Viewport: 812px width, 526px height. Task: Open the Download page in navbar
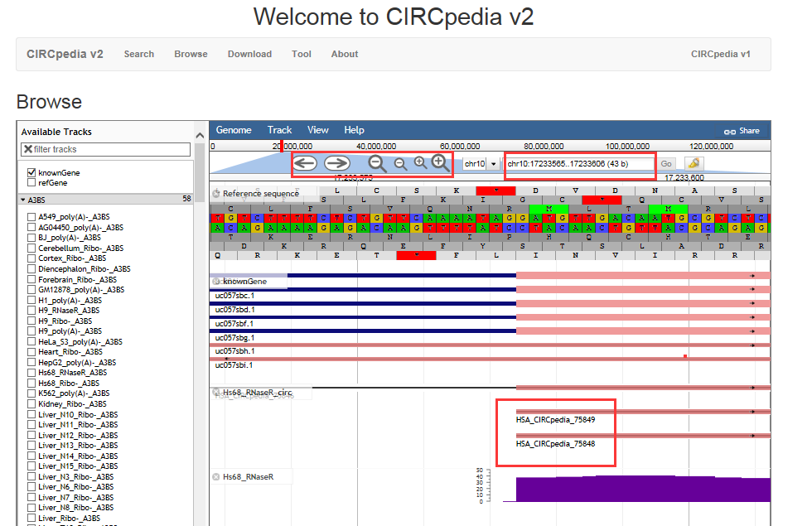click(x=249, y=54)
